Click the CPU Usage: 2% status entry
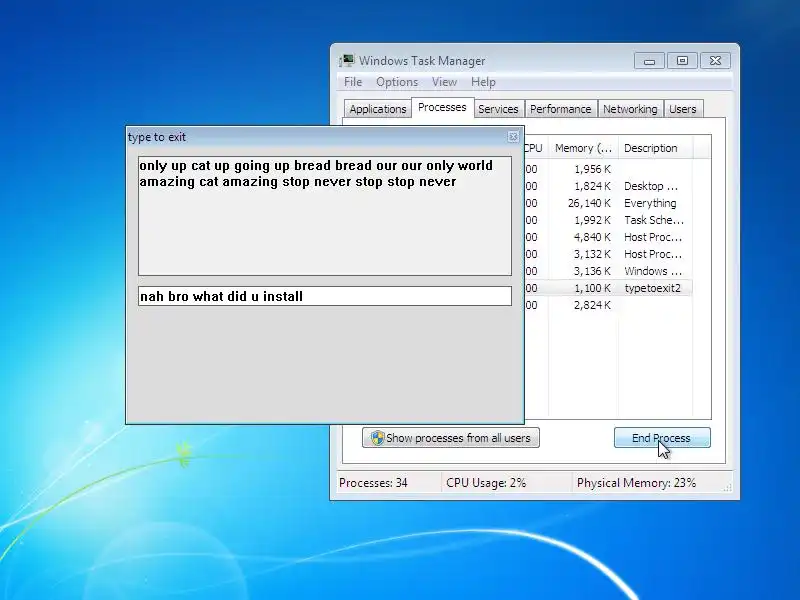Screen dimensions: 800x600 click(486, 483)
